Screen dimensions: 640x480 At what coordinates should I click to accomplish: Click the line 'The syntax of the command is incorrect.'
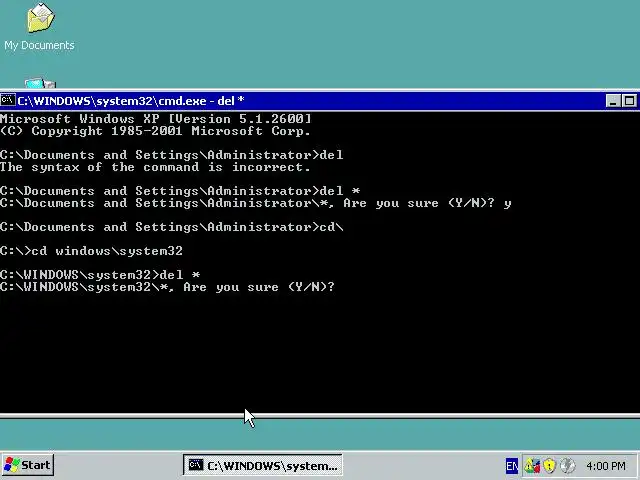pos(155,167)
